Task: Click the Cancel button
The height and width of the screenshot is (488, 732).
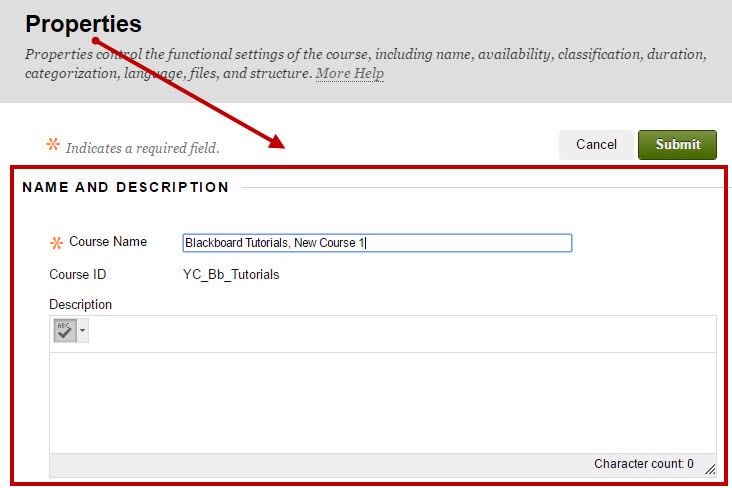Action: click(596, 145)
